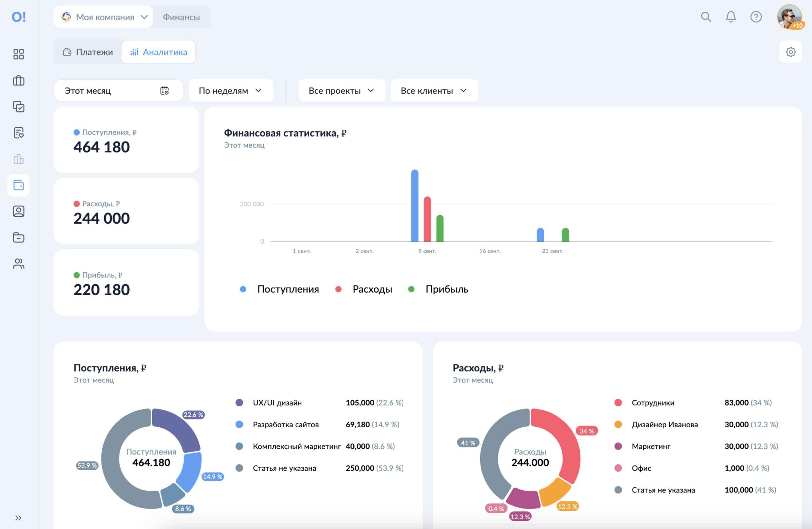Open the tasks checkmark icon in sidebar

coord(18,107)
